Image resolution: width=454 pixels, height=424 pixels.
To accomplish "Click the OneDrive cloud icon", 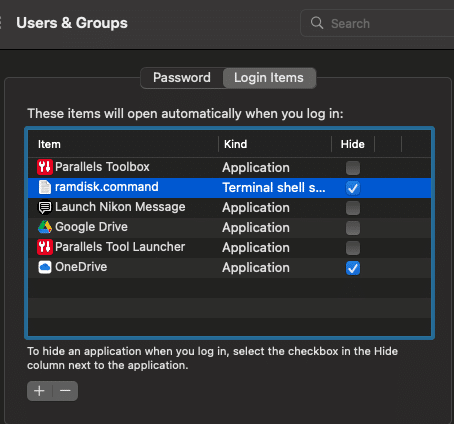I will 45,267.
